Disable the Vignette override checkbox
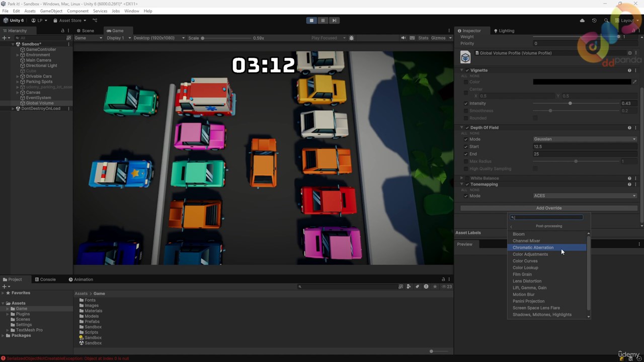644x362 pixels. (467, 70)
